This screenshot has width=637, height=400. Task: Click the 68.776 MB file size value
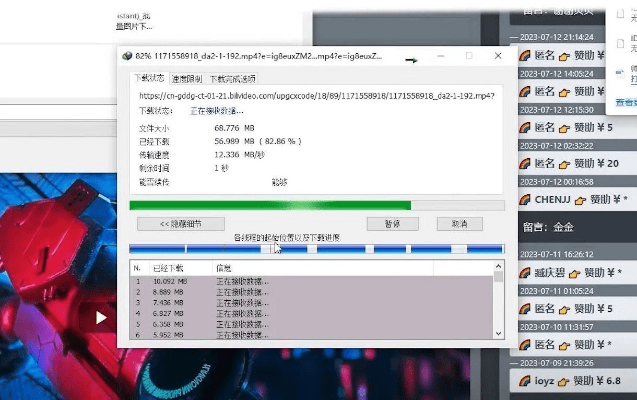click(234, 128)
